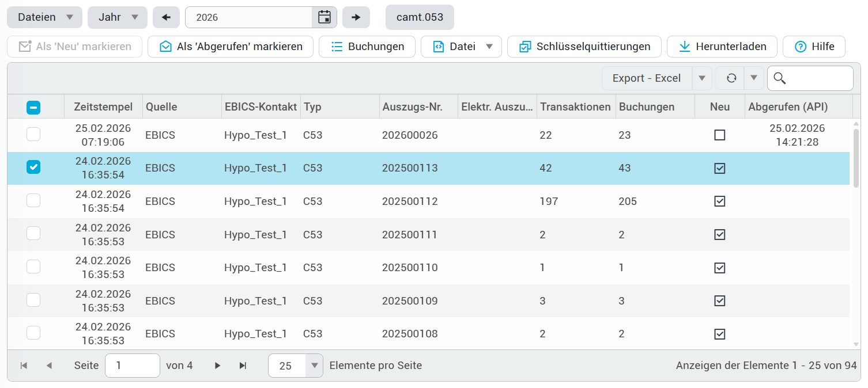Screen dimensions: 868x388
Task: Go to next page arrow in pager
Action: click(217, 366)
